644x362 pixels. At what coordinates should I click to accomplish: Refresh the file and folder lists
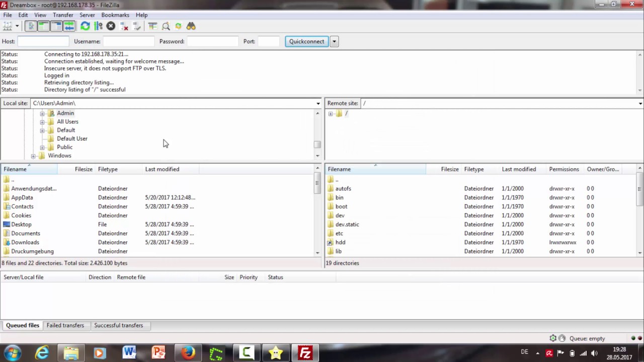tap(85, 26)
